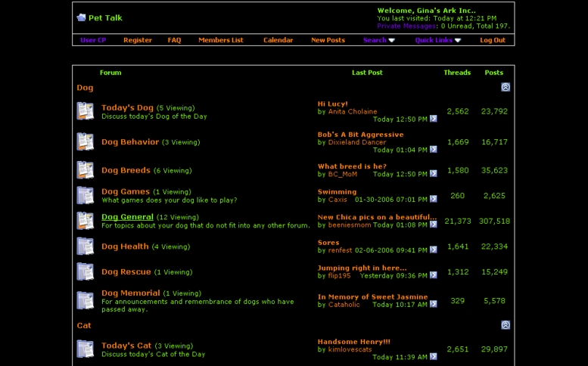Click the Log Out link
This screenshot has height=366, width=588.
(x=492, y=40)
